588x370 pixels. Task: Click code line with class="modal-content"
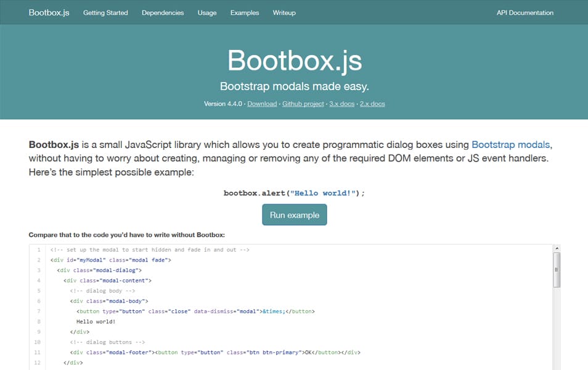108,281
